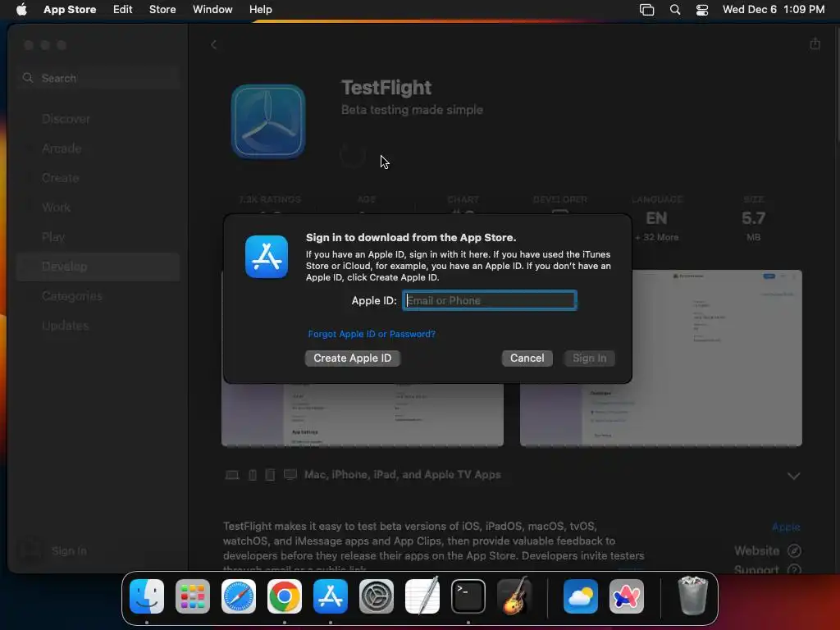Click the App Store search field
This screenshot has height=630, width=840.
click(x=98, y=78)
